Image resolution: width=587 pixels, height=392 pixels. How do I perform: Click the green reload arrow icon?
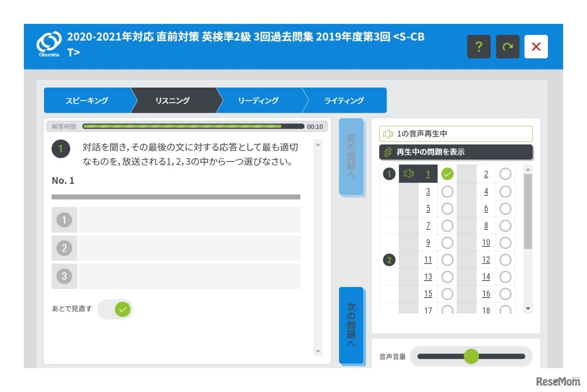pos(508,47)
